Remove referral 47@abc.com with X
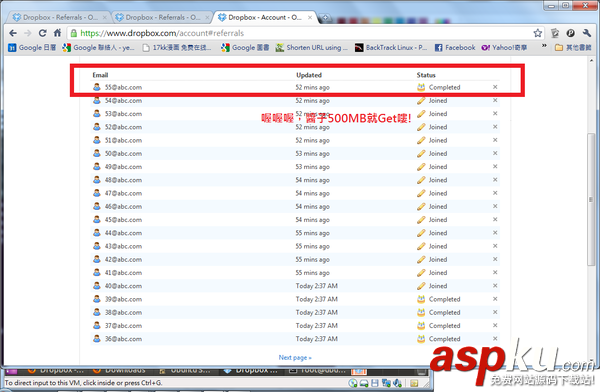600x392 pixels. click(495, 193)
